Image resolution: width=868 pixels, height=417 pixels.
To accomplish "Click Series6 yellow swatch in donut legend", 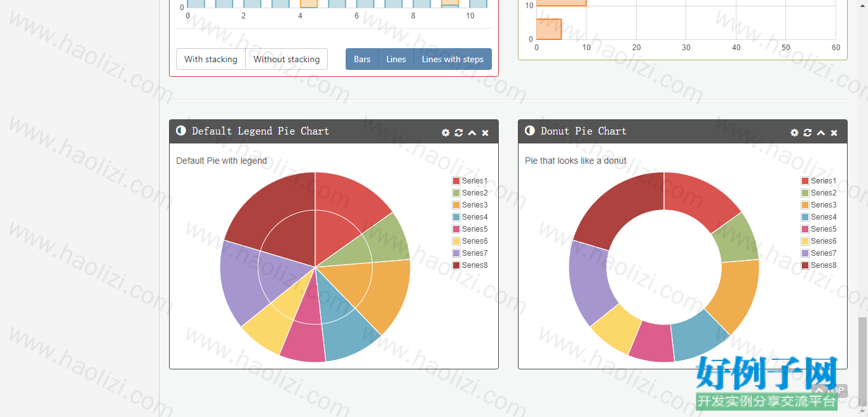I will point(805,241).
